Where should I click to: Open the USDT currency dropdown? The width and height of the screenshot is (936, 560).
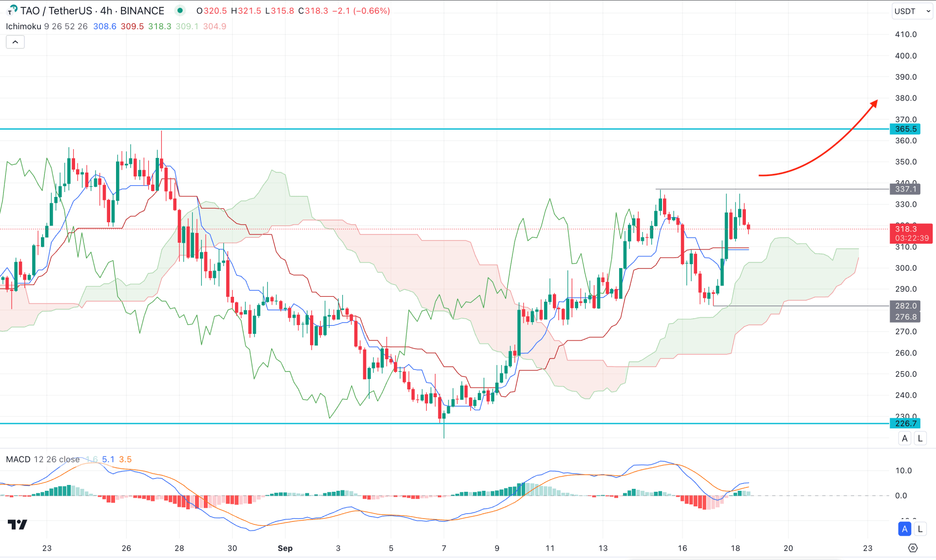(x=912, y=11)
